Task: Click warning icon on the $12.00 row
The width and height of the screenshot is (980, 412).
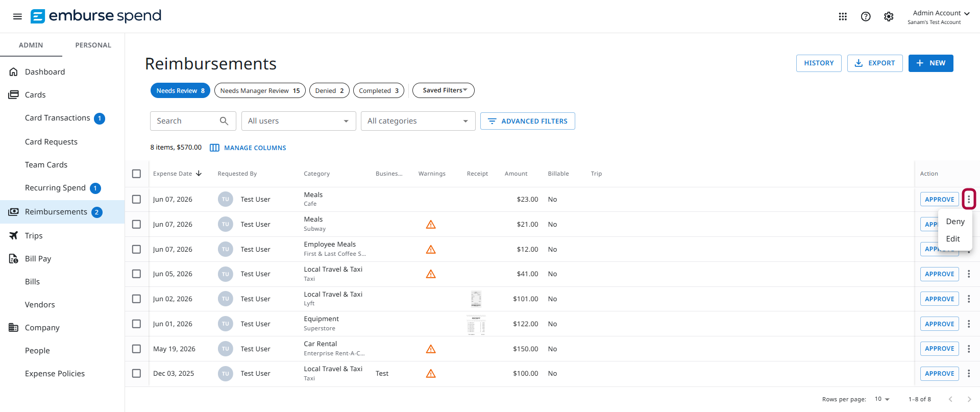Action: coord(431,250)
